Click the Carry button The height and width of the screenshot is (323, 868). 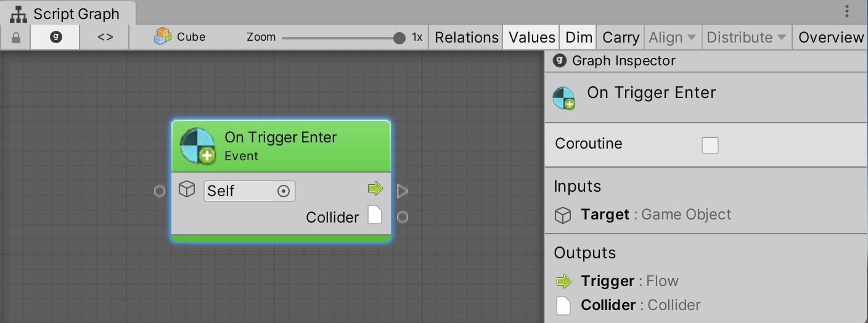pos(620,38)
